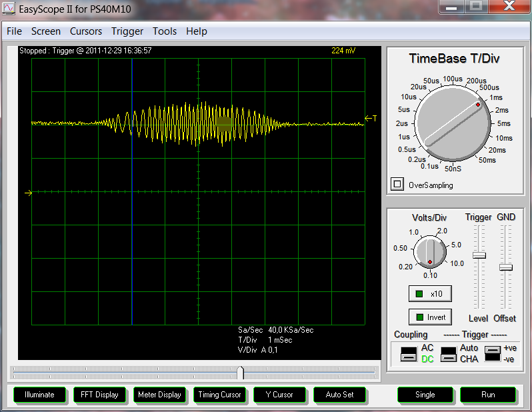Click the yellow trigger level T marker

point(371,119)
